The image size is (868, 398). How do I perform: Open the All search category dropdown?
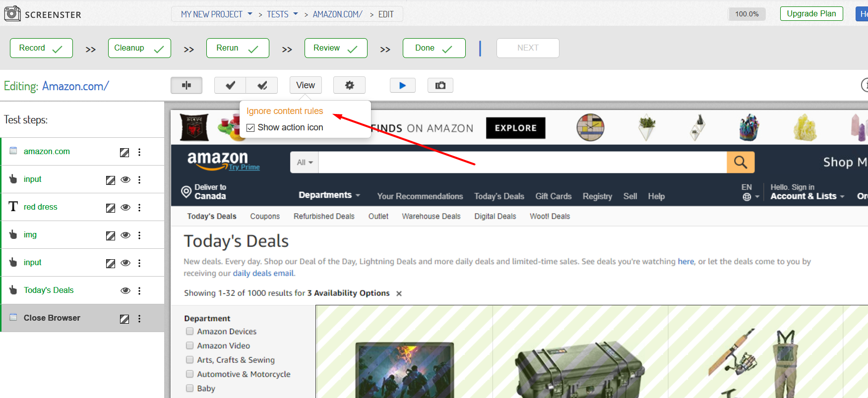(x=305, y=163)
